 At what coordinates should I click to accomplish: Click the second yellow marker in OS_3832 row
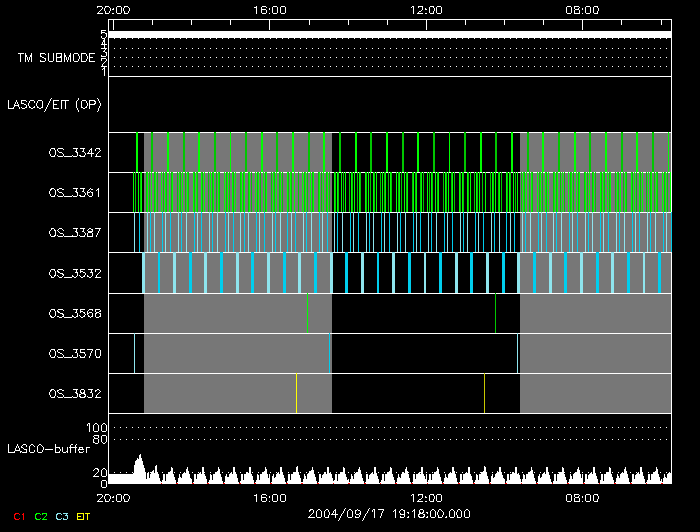(x=484, y=393)
